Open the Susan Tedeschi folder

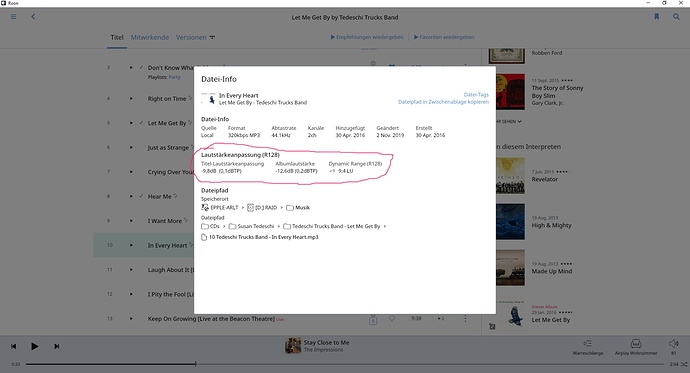(251, 226)
